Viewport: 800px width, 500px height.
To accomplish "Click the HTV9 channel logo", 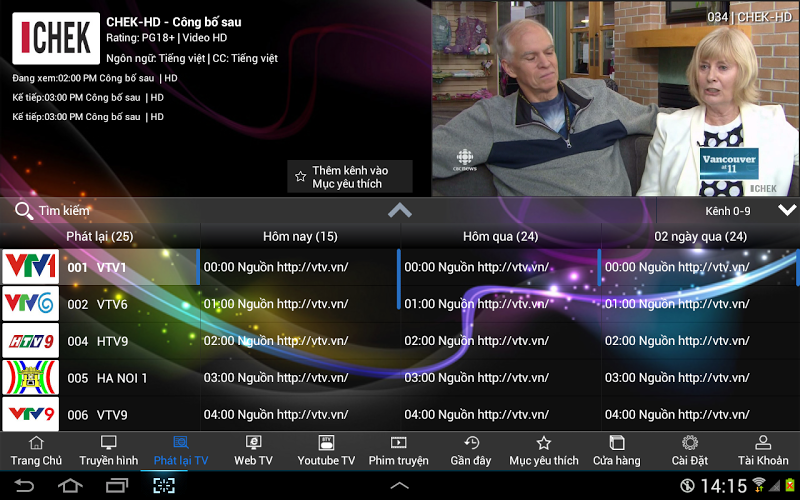I will (x=31, y=340).
